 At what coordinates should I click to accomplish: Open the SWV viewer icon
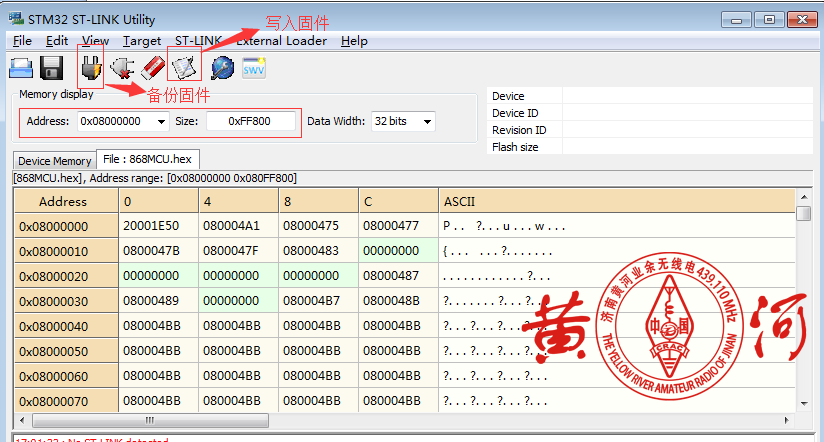click(x=254, y=68)
